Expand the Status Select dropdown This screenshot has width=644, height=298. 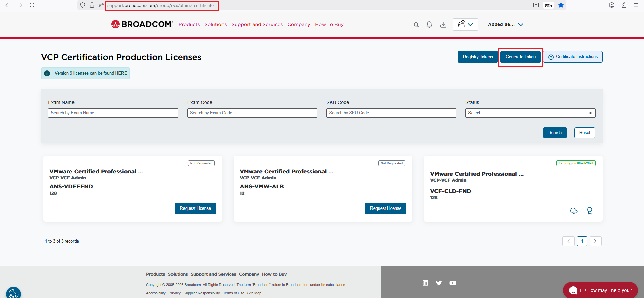pyautogui.click(x=530, y=113)
